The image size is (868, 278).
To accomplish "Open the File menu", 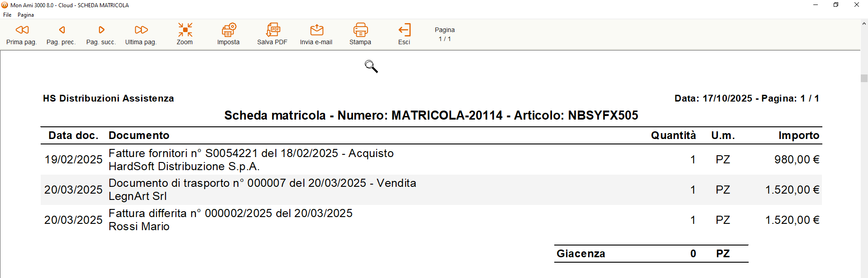I will (x=7, y=15).
